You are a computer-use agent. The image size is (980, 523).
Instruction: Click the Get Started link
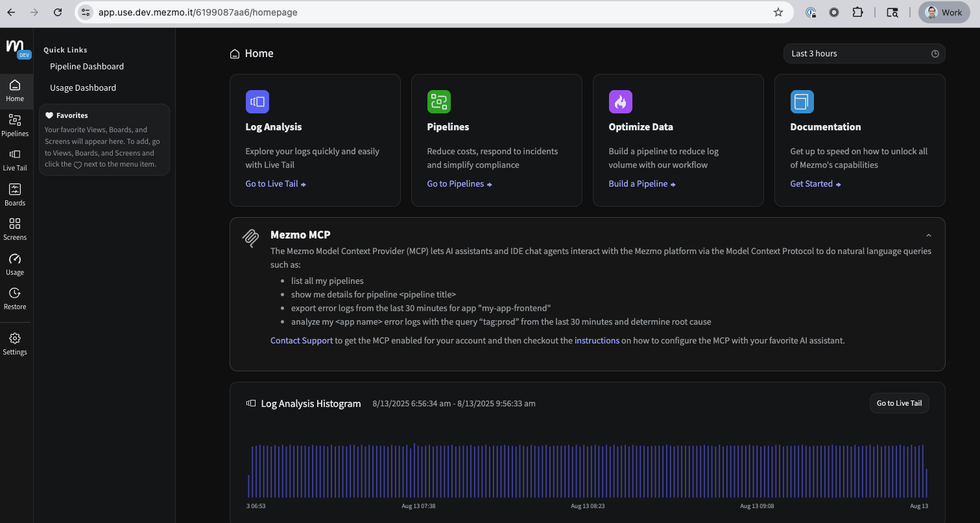[x=815, y=184]
